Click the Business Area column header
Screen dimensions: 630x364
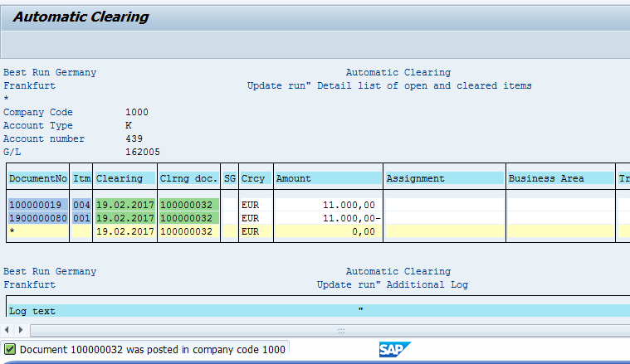point(546,178)
